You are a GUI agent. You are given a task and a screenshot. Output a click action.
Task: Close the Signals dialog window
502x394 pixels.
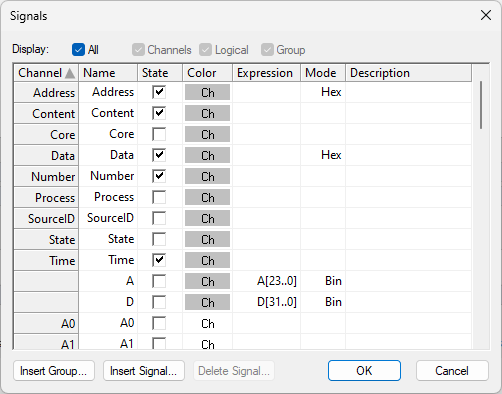point(486,15)
